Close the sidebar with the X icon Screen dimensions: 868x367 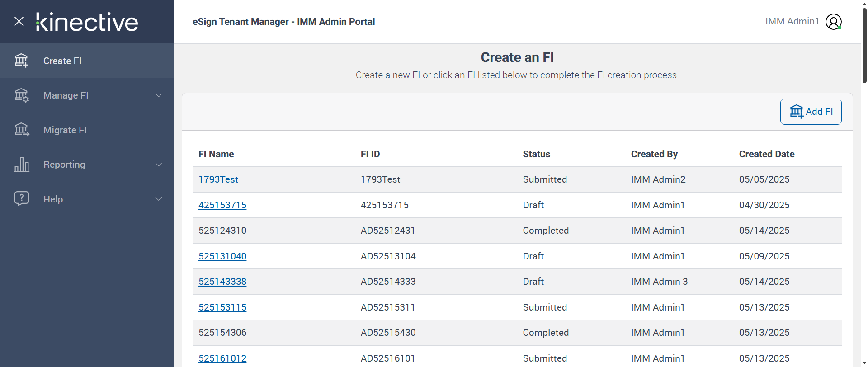19,21
